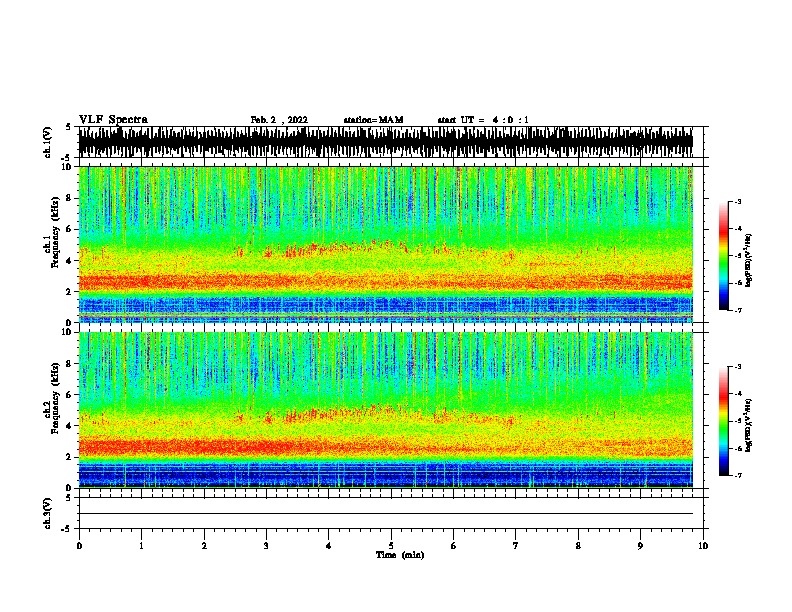This screenshot has width=792, height=612.
Task: Click the ch.2 color scale bar
Action: point(723,421)
